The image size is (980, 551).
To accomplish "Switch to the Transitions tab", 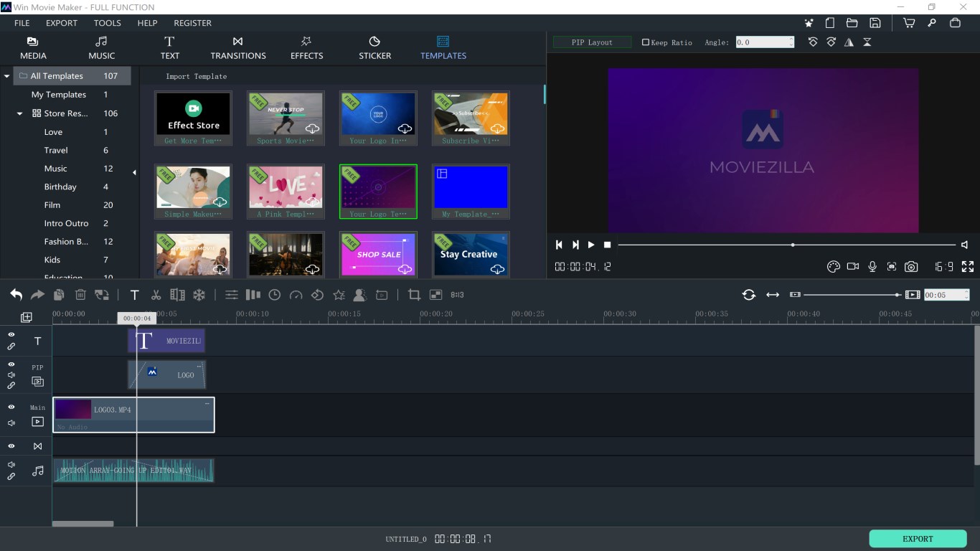I will pos(237,48).
